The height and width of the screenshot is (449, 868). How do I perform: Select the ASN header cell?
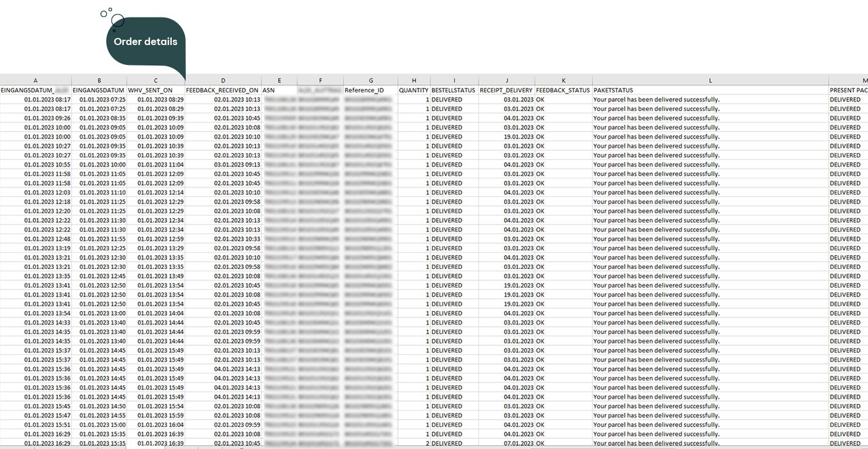point(269,91)
